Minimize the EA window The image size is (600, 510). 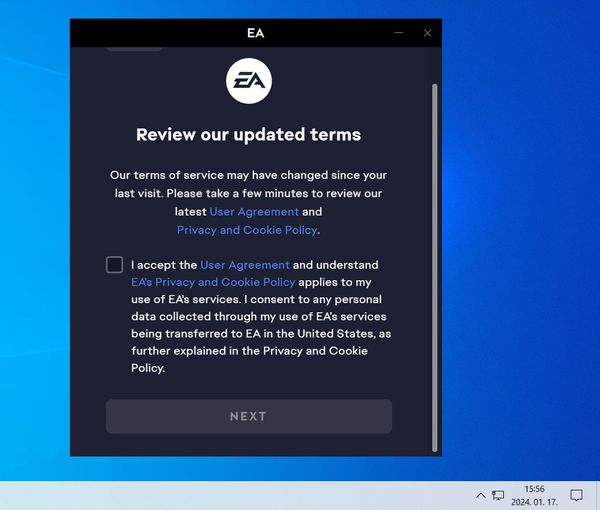(400, 33)
